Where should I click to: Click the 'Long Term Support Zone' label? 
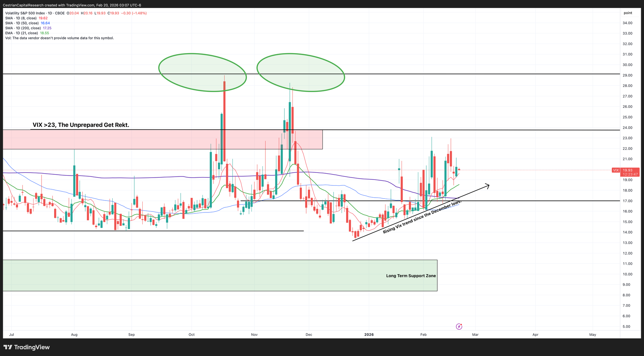411,276
